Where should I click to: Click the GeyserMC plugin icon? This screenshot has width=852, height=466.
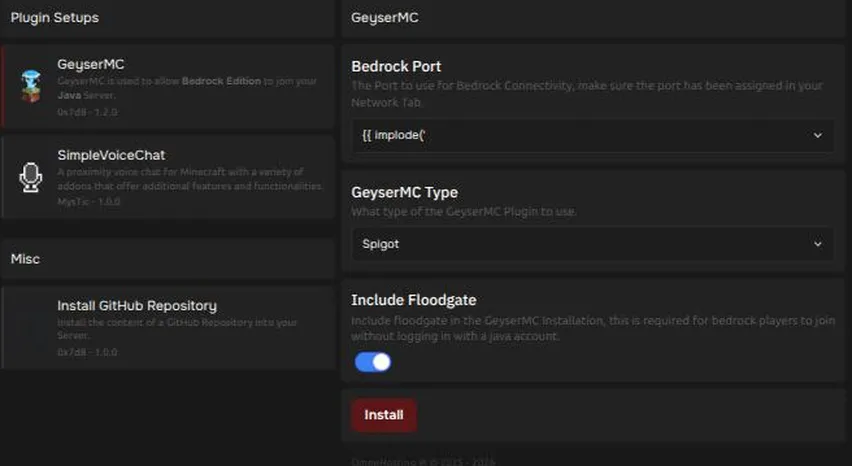tap(30, 86)
